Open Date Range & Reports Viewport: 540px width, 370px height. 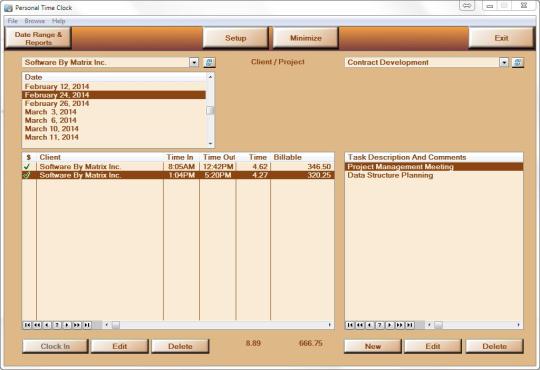pos(38,38)
